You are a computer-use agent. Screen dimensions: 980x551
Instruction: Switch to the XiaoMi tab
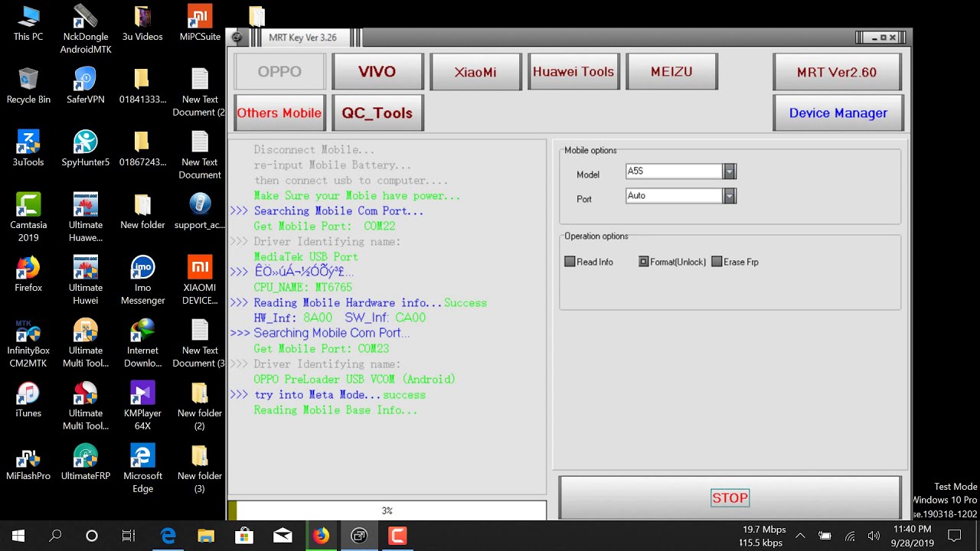475,72
